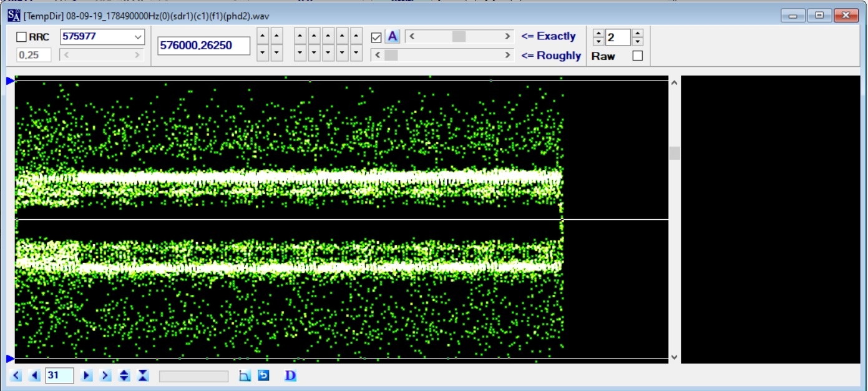Click up arrow right of the 2 field
This screenshot has width=868, height=391.
(x=637, y=33)
